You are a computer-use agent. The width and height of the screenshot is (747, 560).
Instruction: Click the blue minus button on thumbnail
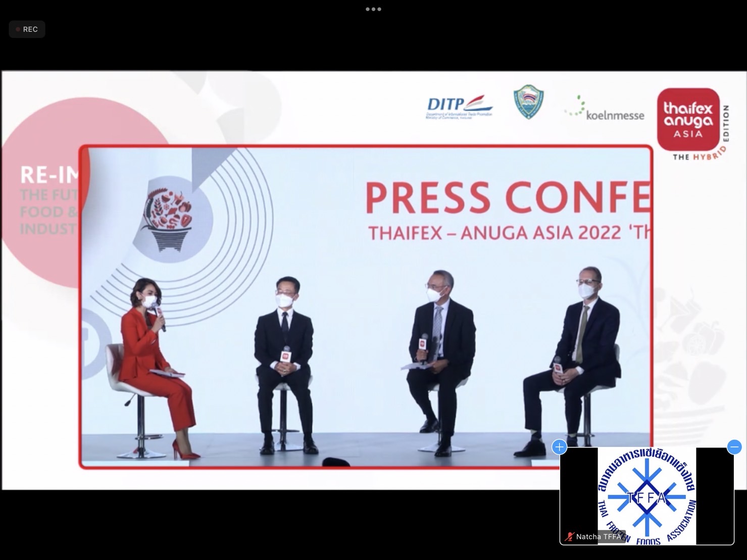734,447
